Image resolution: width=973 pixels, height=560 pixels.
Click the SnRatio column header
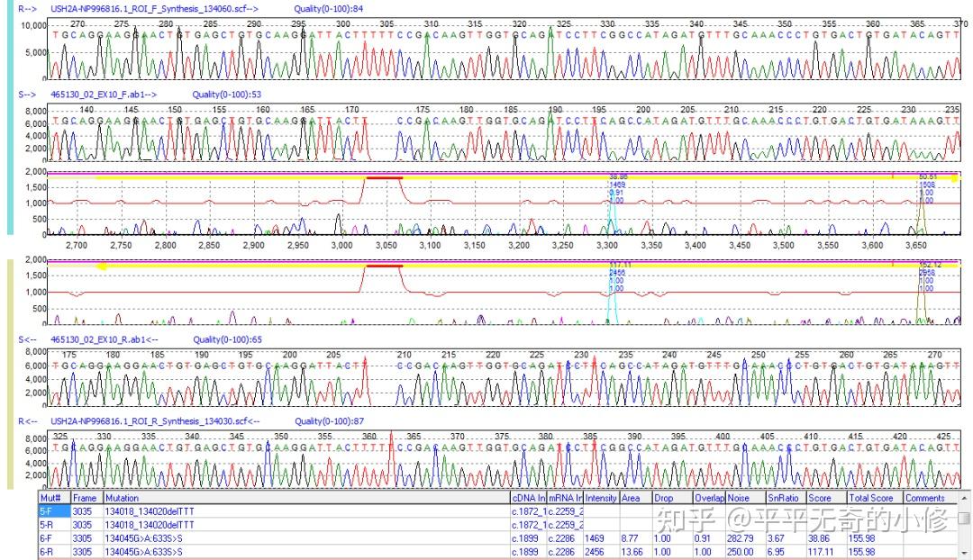tap(783, 497)
